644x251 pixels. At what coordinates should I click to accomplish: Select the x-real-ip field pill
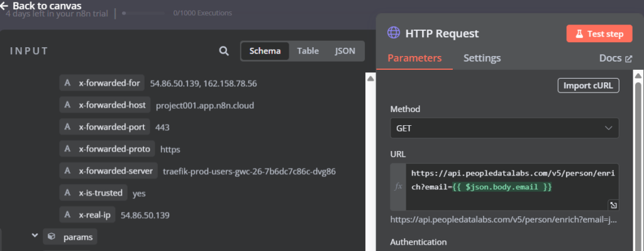87,215
